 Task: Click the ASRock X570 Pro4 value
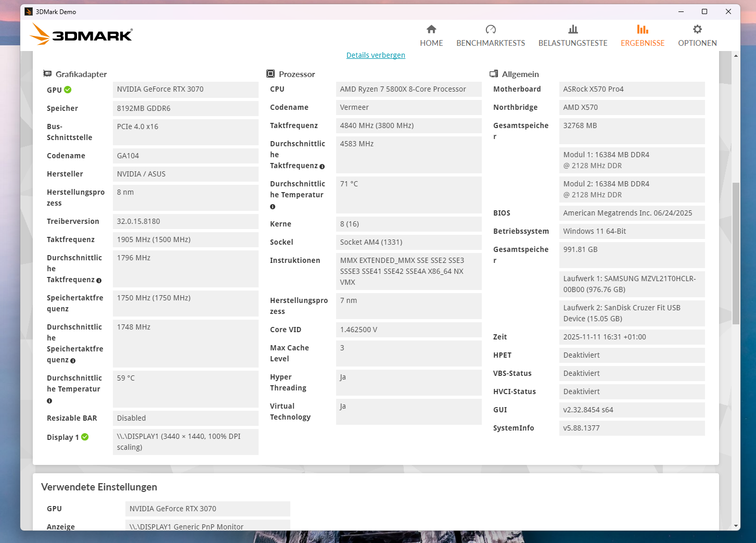click(632, 90)
